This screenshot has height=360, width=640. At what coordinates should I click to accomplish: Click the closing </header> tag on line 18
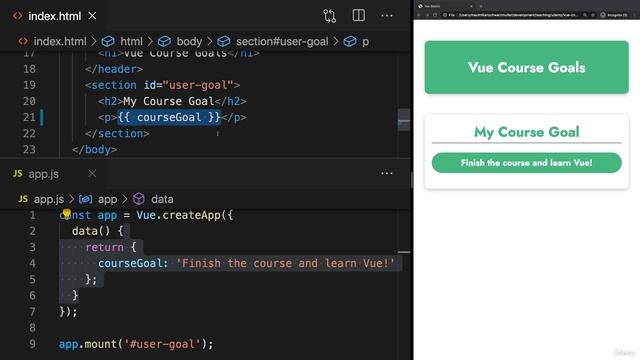[114, 69]
